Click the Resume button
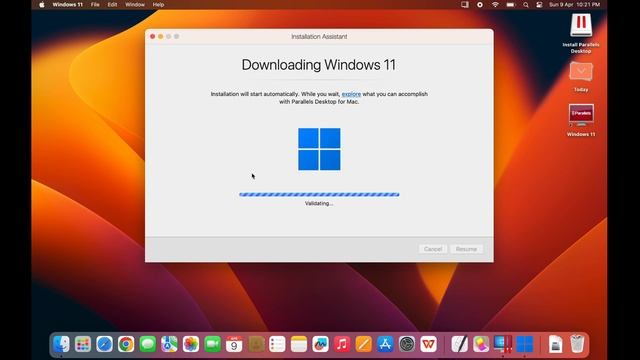 [467, 249]
